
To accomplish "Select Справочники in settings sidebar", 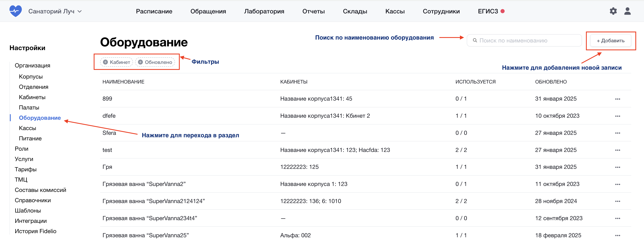I will [33, 200].
